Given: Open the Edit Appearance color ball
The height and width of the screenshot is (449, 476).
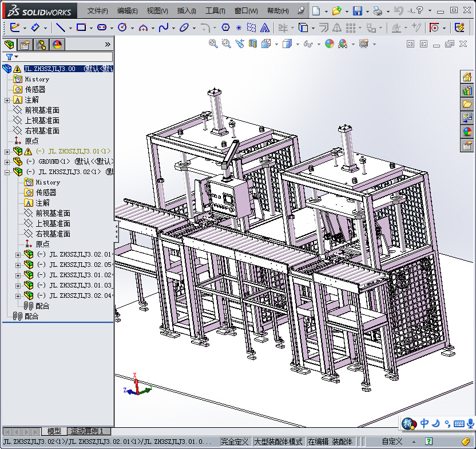Looking at the screenshot, I should [x=330, y=44].
